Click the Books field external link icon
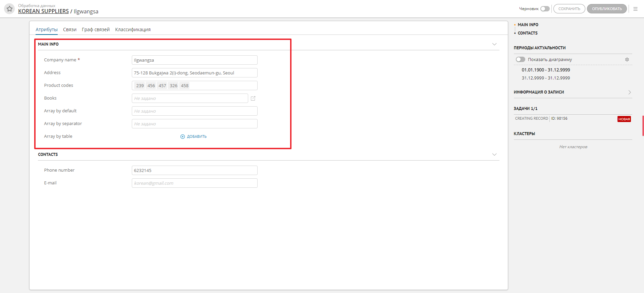Viewport: 644px width, 293px height. (x=253, y=98)
